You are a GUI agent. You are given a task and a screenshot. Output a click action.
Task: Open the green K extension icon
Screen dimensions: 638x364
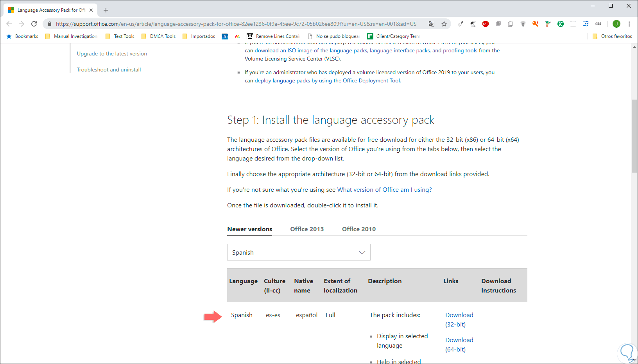pyautogui.click(x=561, y=24)
